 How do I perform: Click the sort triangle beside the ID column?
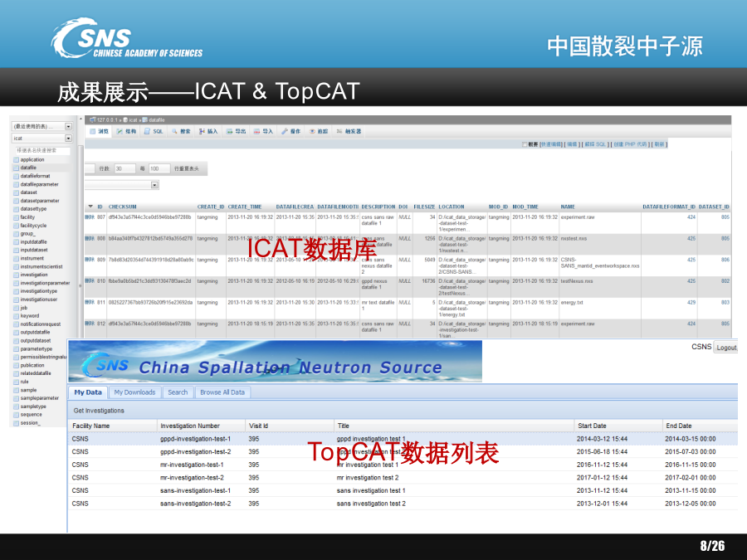[x=90, y=207]
